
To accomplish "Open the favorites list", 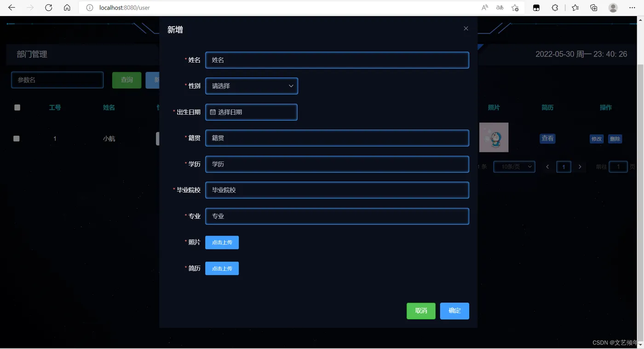I will 575,8.
